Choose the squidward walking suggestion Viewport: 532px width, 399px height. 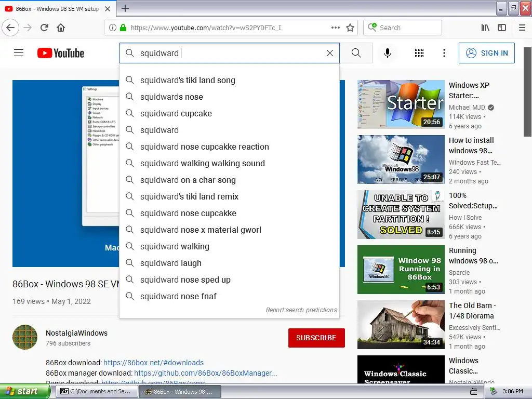click(x=229, y=246)
